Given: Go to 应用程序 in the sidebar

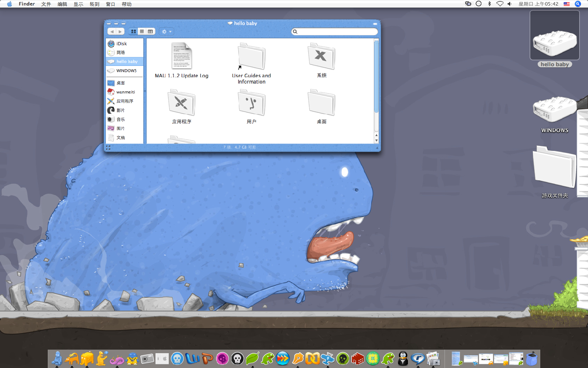Looking at the screenshot, I should (125, 101).
